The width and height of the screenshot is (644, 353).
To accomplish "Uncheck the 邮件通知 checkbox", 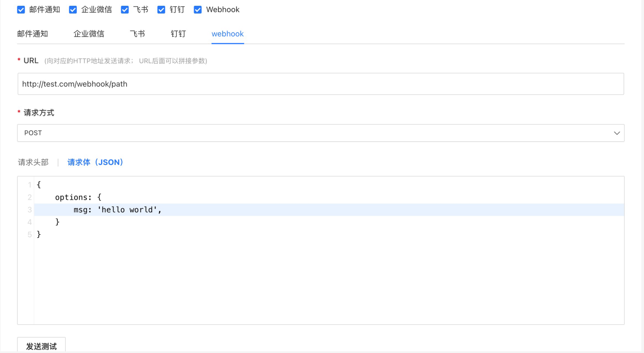I will pos(21,10).
